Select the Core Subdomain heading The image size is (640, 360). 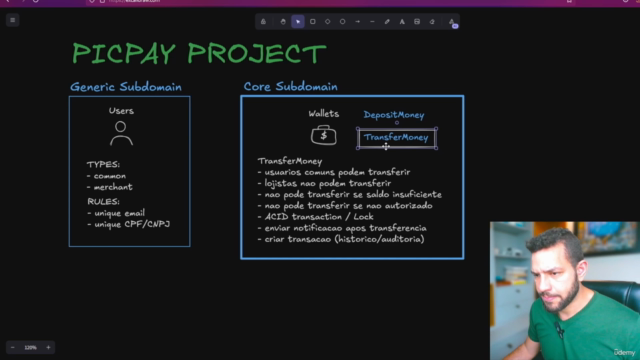(x=291, y=87)
